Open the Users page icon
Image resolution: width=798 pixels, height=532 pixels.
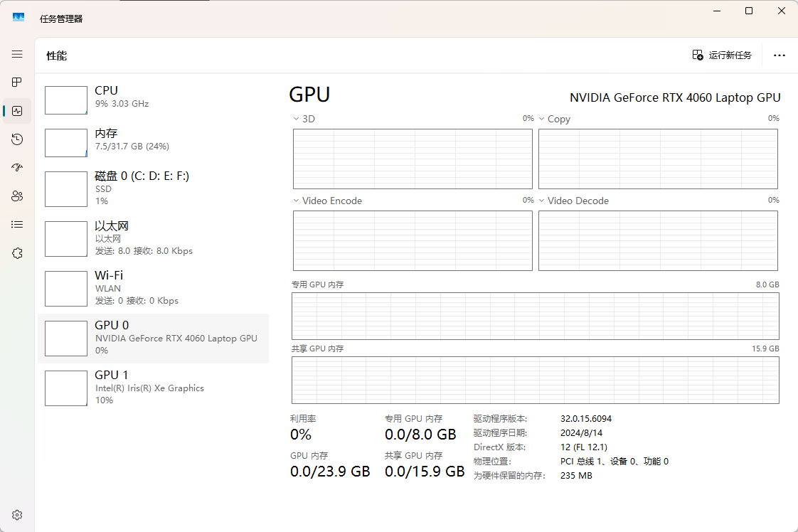coord(17,196)
